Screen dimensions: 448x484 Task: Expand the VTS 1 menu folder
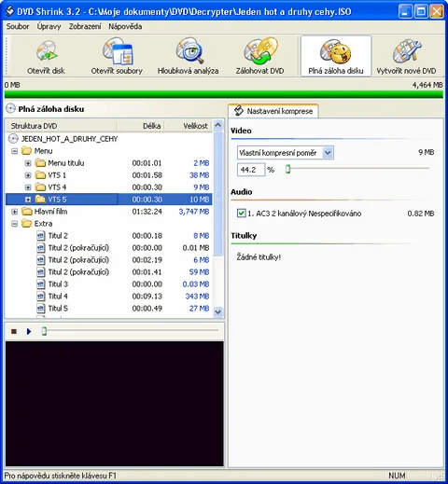pos(28,175)
